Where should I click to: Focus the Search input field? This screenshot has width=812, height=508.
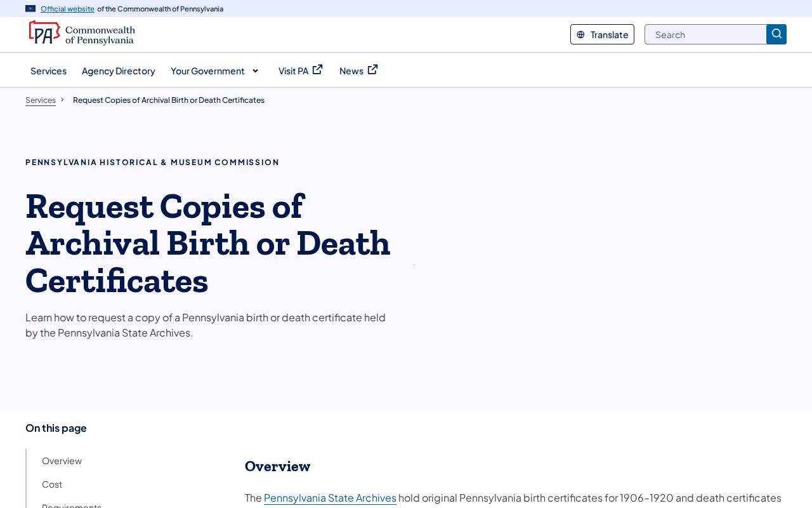coord(705,34)
